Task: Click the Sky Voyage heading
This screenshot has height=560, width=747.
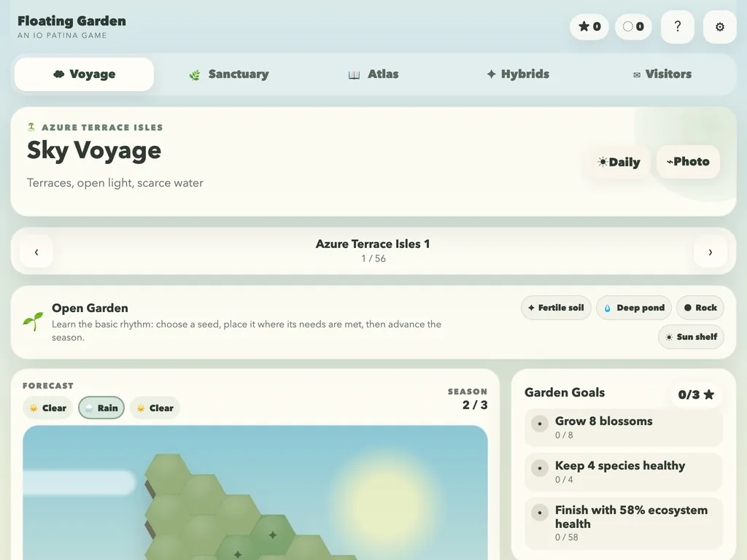Action: tap(94, 150)
